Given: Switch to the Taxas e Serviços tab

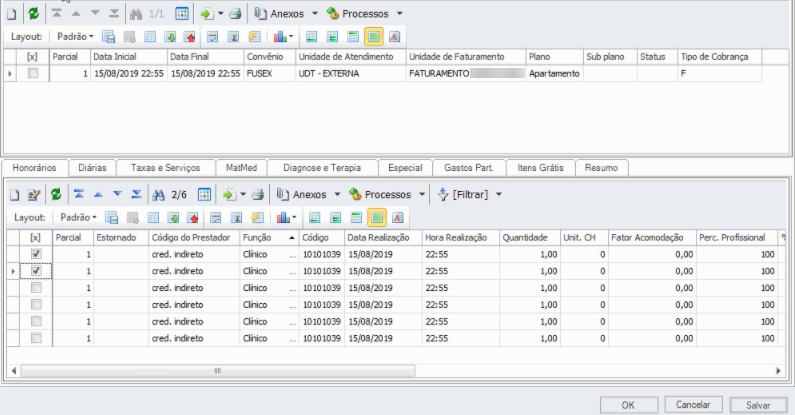Looking at the screenshot, I should (165, 168).
